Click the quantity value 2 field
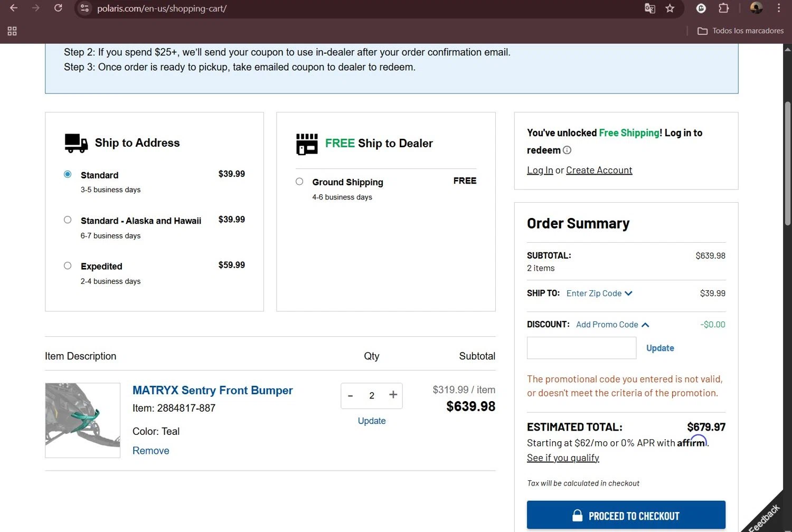The height and width of the screenshot is (532, 792). pyautogui.click(x=372, y=395)
